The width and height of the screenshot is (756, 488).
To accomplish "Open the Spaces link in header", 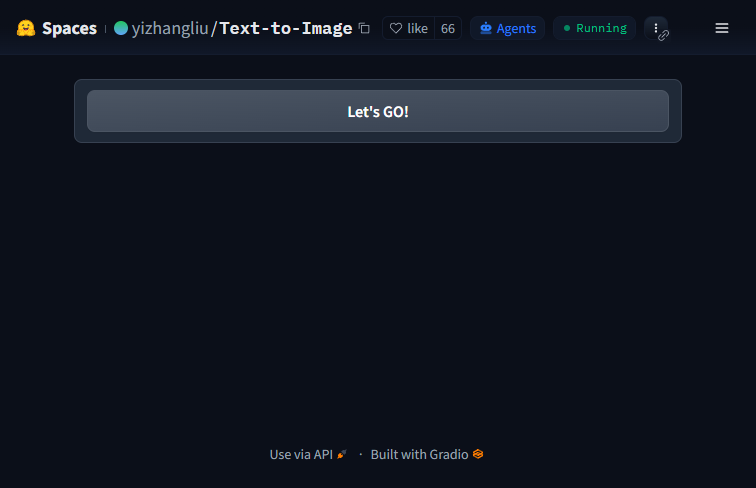I will pyautogui.click(x=69, y=28).
